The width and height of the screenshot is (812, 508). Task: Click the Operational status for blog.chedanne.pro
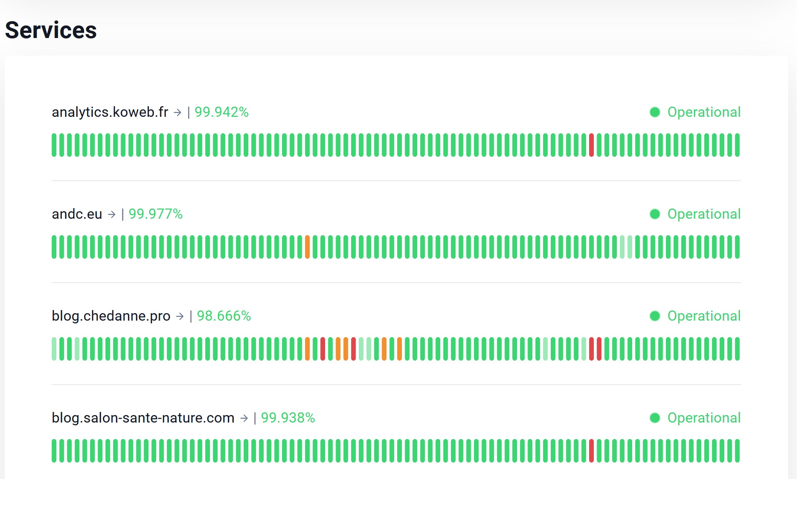704,316
